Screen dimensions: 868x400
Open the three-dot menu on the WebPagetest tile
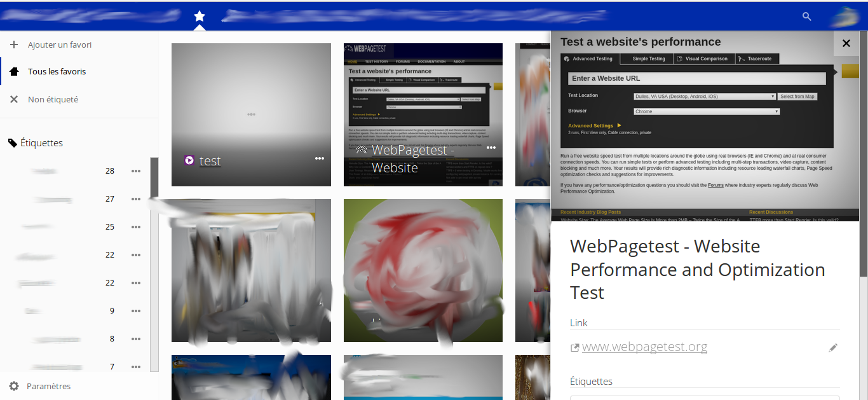[x=491, y=147]
